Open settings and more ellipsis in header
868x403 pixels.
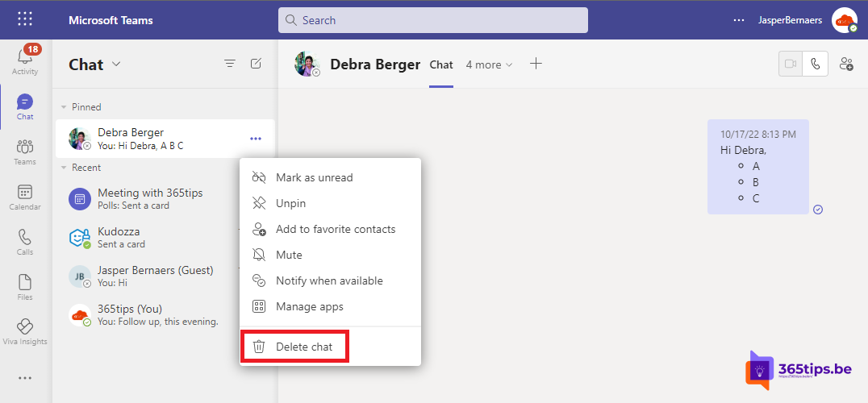pyautogui.click(x=739, y=20)
